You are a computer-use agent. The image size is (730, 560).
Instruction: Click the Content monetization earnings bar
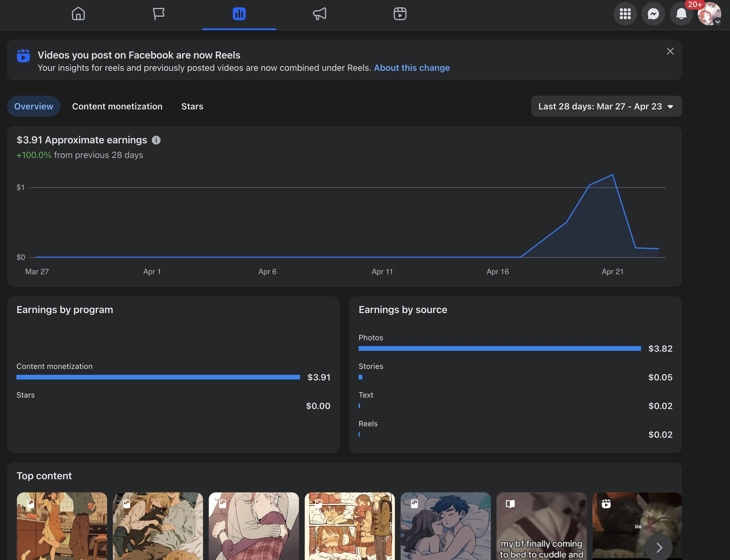(x=158, y=377)
